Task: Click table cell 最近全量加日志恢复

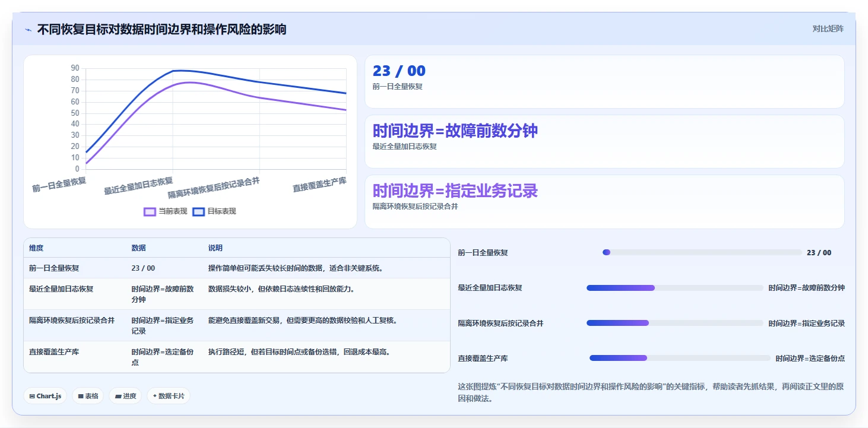Action: point(61,289)
